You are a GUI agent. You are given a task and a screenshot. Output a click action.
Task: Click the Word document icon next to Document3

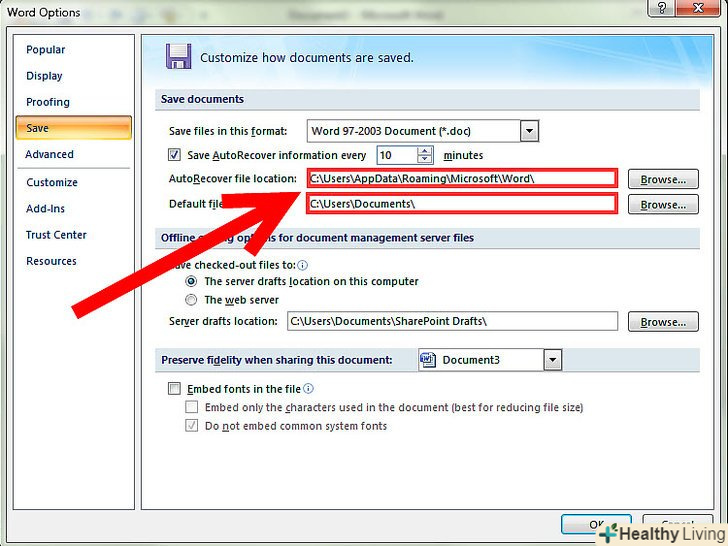point(428,359)
